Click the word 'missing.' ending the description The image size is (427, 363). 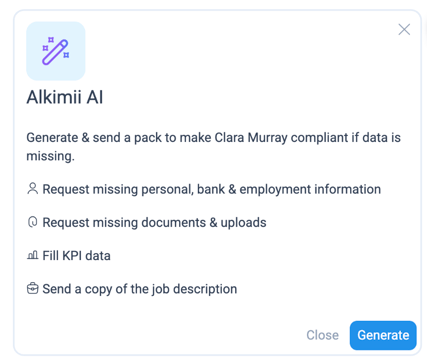(x=50, y=156)
